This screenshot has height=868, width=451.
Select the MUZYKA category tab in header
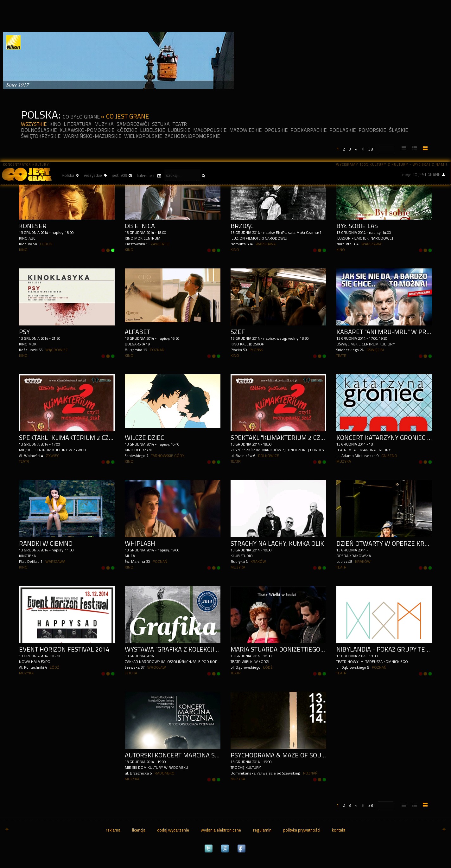(104, 124)
